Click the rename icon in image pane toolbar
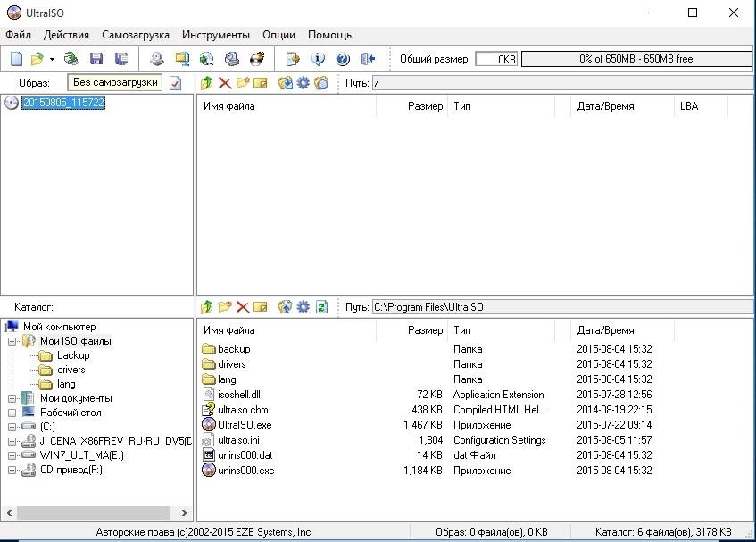Image resolution: width=756 pixels, height=542 pixels. click(x=261, y=83)
